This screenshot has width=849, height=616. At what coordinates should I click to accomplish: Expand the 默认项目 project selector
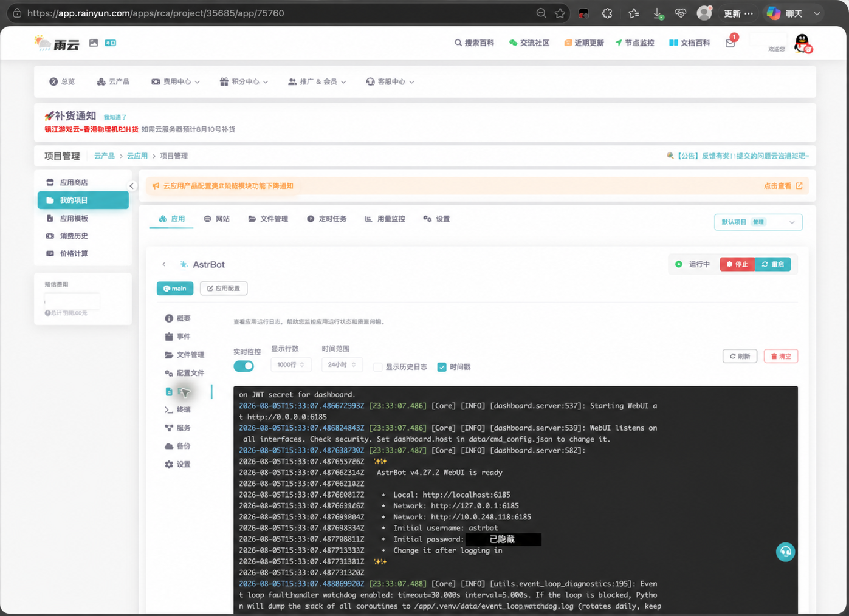[758, 222]
